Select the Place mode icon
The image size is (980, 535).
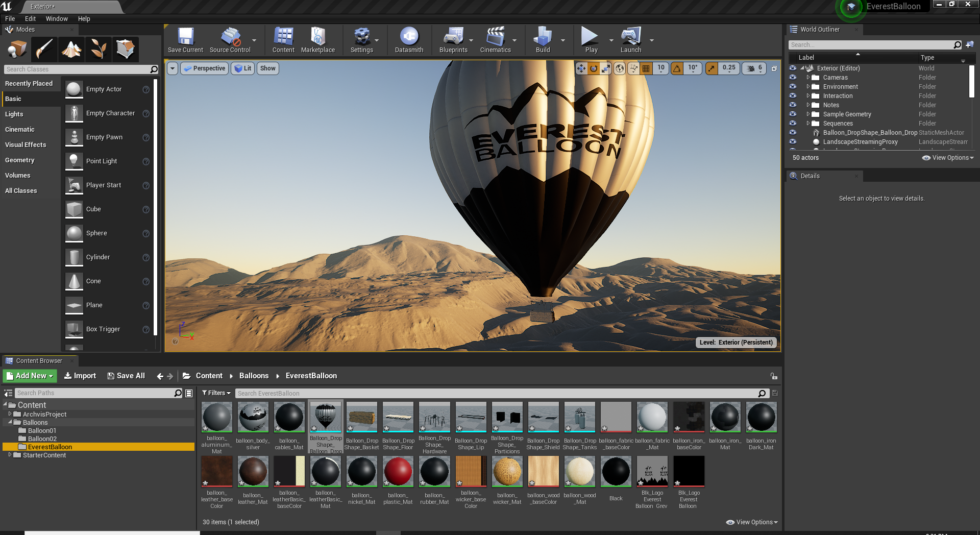tap(17, 49)
